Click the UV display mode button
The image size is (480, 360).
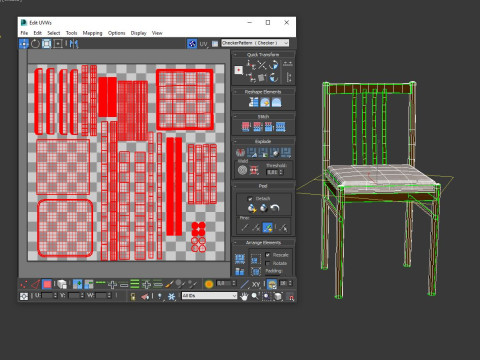tap(204, 44)
